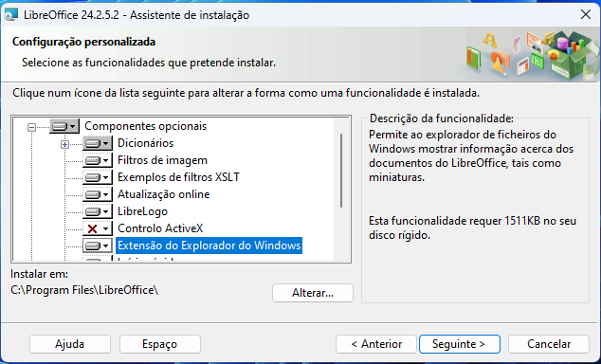Select Atualização online feature entry
The image size is (601, 364).
pyautogui.click(x=163, y=194)
